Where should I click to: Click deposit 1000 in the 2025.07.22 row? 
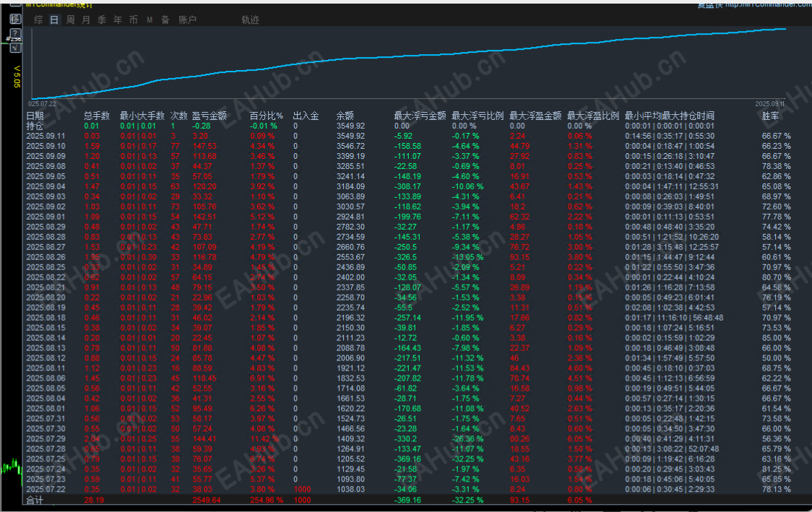tap(303, 489)
